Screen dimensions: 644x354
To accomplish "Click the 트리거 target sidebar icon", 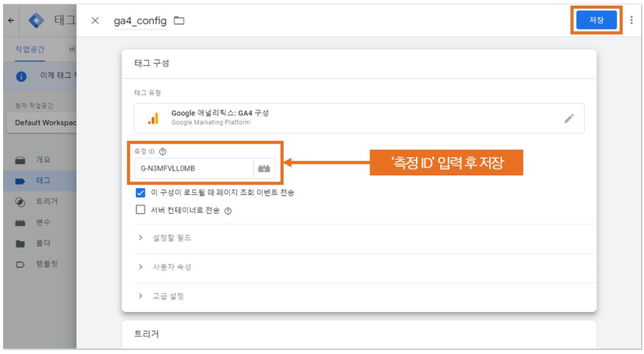I will click(x=20, y=202).
